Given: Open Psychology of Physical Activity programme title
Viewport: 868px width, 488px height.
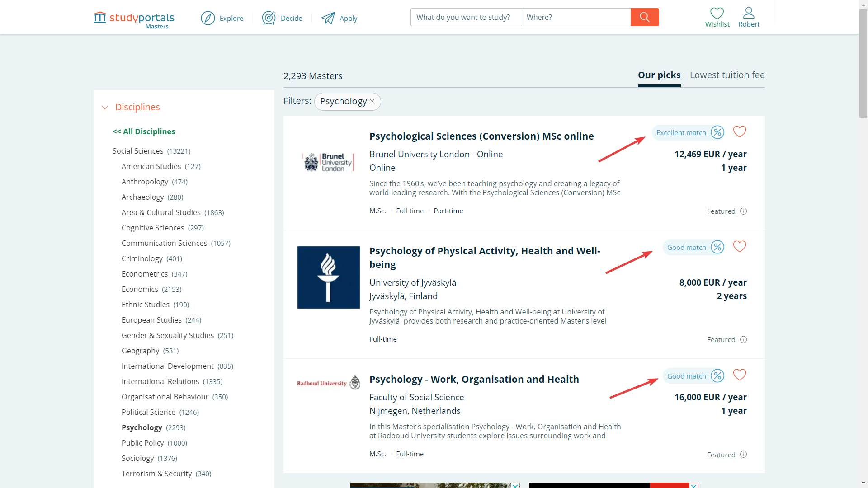Looking at the screenshot, I should click(485, 258).
